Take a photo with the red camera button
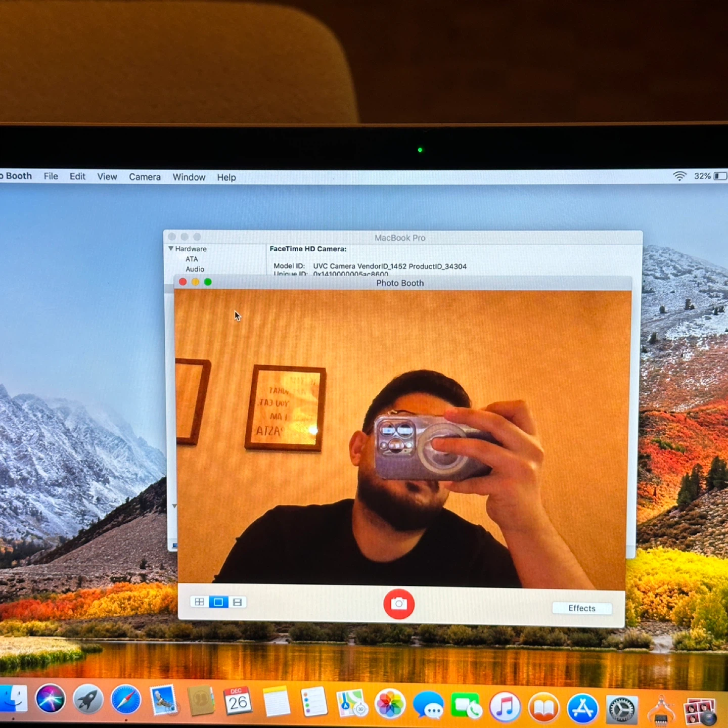 coord(399,604)
